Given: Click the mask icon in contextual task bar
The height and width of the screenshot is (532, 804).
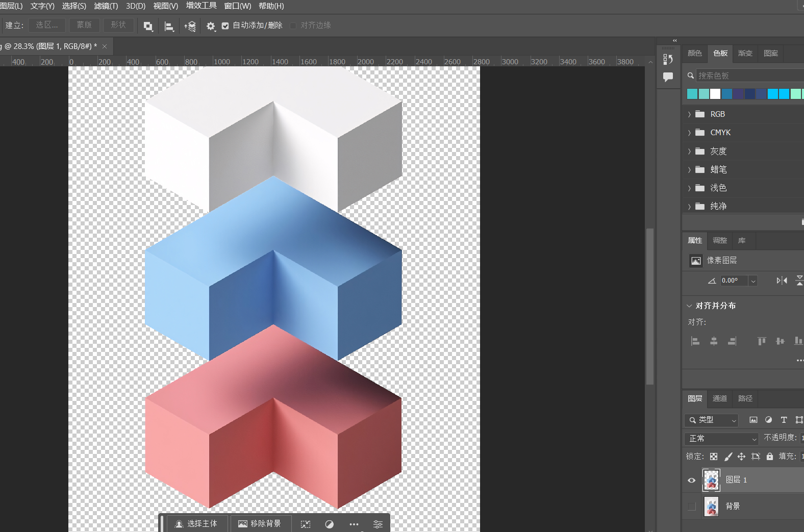Looking at the screenshot, I should 306,524.
